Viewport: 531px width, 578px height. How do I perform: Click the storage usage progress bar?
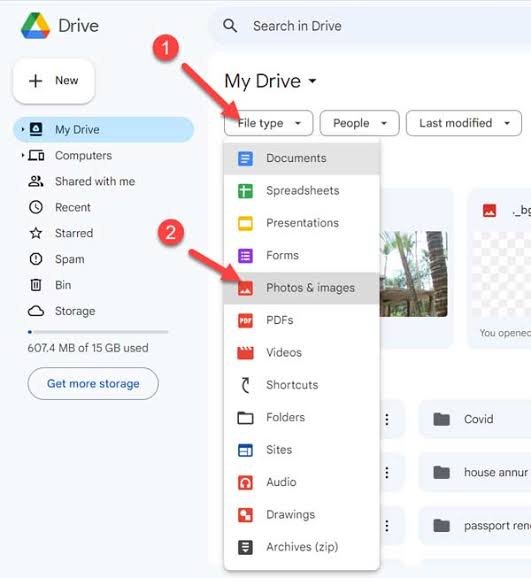click(98, 332)
